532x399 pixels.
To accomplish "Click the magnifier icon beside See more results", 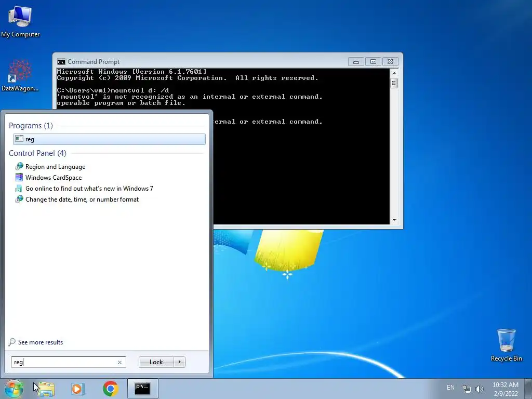I will pos(12,342).
